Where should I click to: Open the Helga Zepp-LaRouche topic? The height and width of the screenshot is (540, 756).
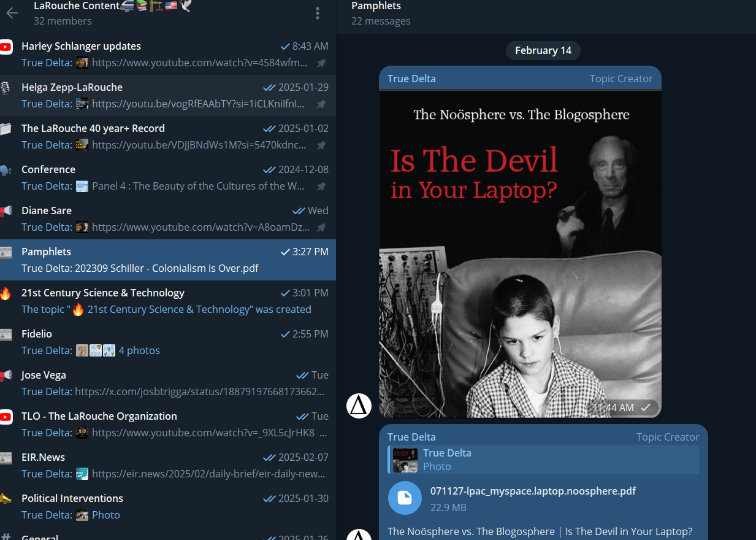[168, 95]
